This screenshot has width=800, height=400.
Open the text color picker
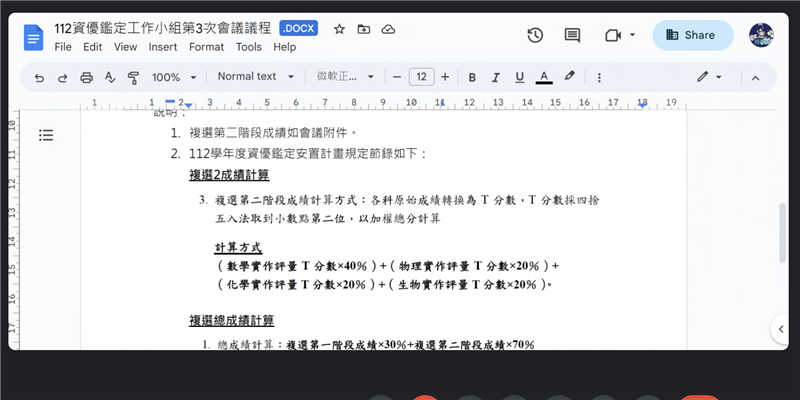544,78
